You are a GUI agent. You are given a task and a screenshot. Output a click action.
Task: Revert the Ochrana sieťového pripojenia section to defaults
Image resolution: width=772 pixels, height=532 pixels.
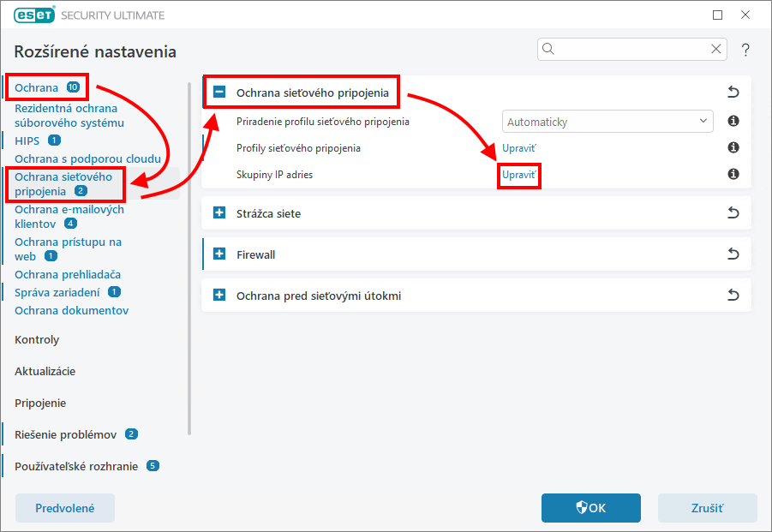pyautogui.click(x=733, y=92)
